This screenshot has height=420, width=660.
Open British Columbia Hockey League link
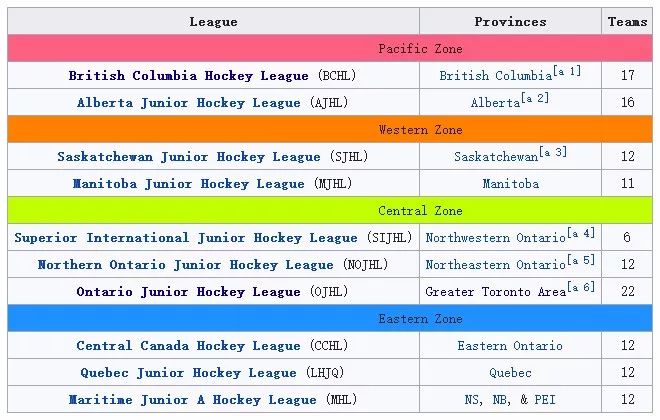(190, 76)
